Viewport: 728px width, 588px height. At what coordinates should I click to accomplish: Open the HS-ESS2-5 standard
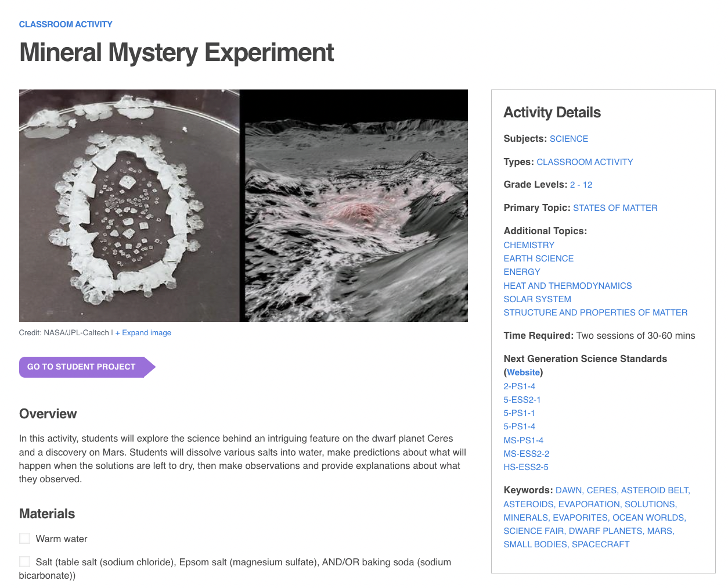click(x=525, y=467)
